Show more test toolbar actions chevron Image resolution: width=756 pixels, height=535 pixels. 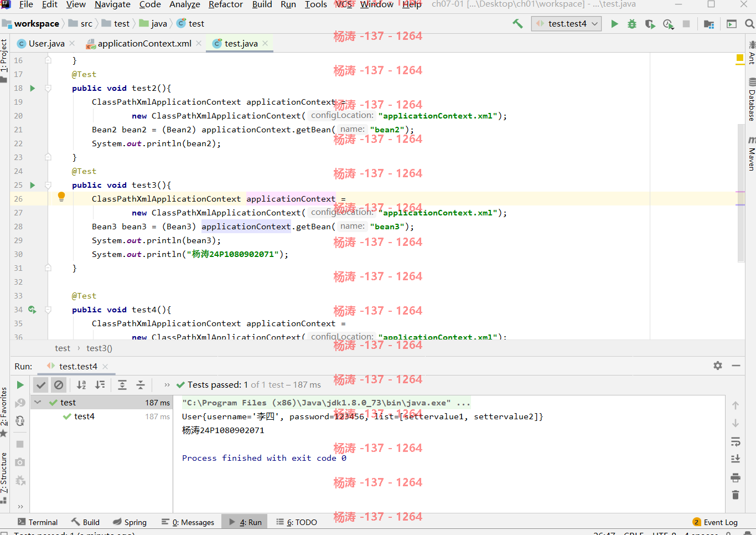coord(167,385)
